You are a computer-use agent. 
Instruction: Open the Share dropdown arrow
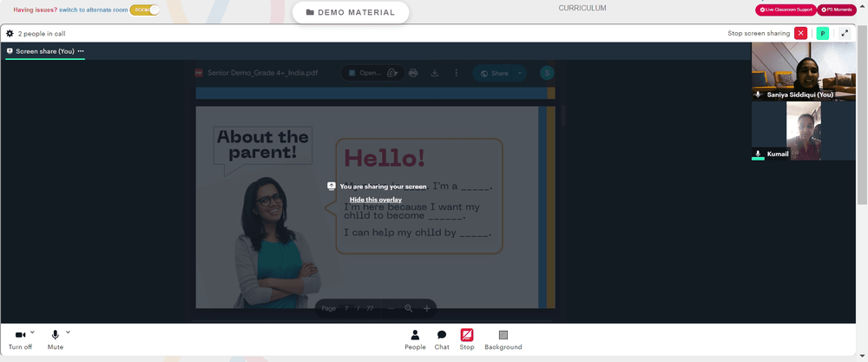[x=520, y=73]
